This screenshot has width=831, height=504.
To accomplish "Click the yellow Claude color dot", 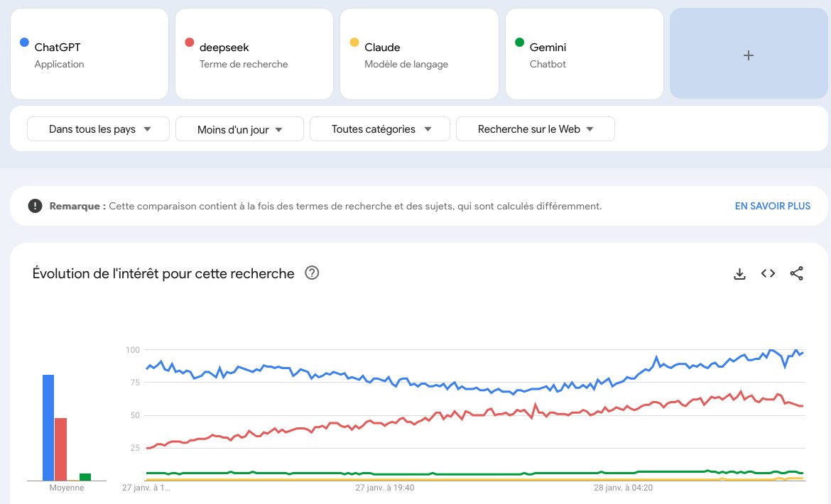I will coord(354,43).
